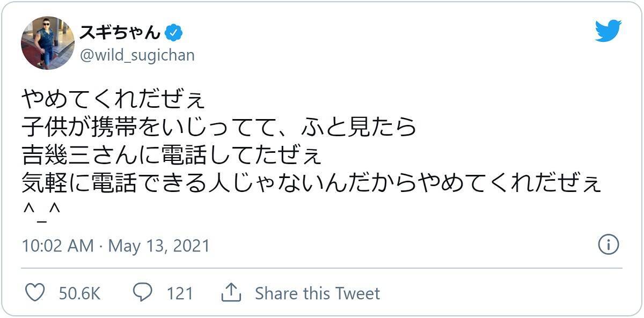Viewport: 644px width, 318px height.
Task: Click the 10:02 AM time text
Action: pyautogui.click(x=58, y=246)
